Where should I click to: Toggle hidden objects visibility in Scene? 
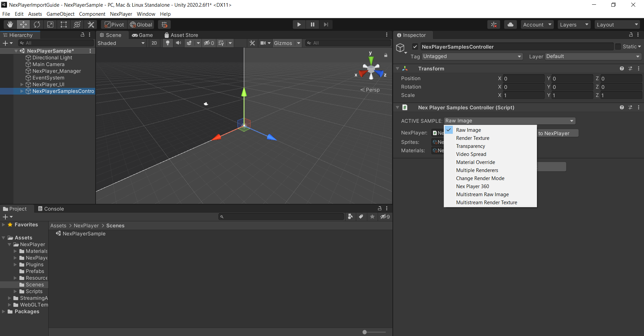[209, 43]
